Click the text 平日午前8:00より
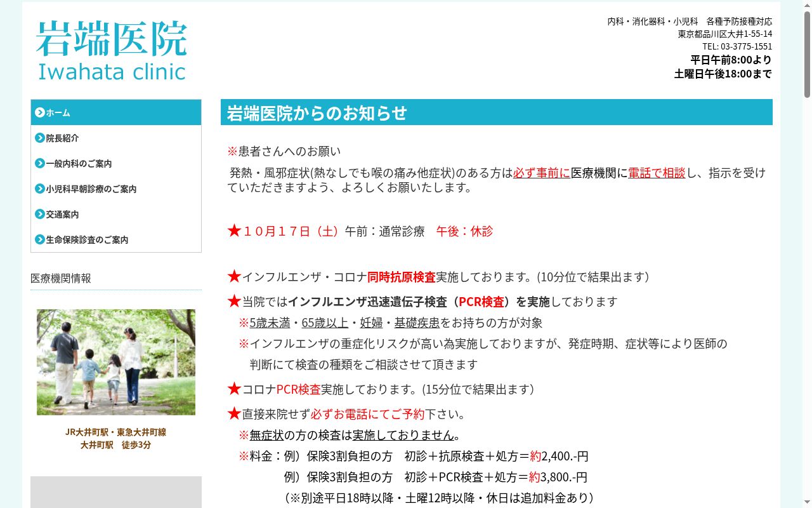The width and height of the screenshot is (812, 508). pyautogui.click(x=731, y=60)
